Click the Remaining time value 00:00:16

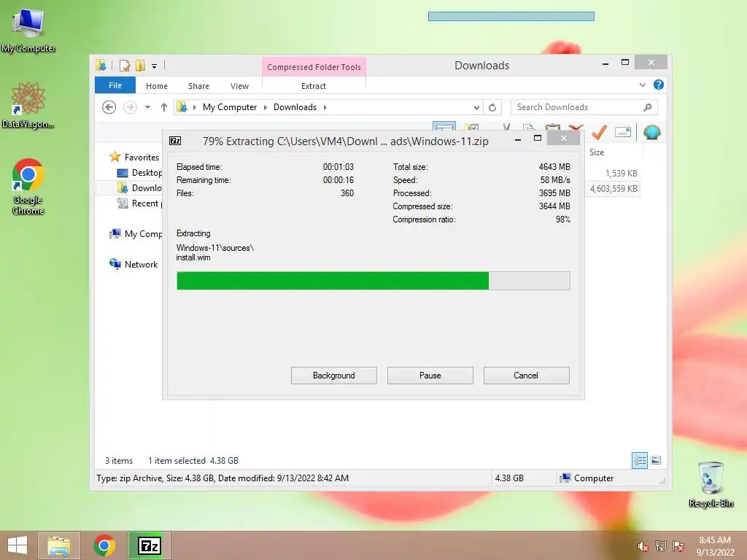coord(338,180)
